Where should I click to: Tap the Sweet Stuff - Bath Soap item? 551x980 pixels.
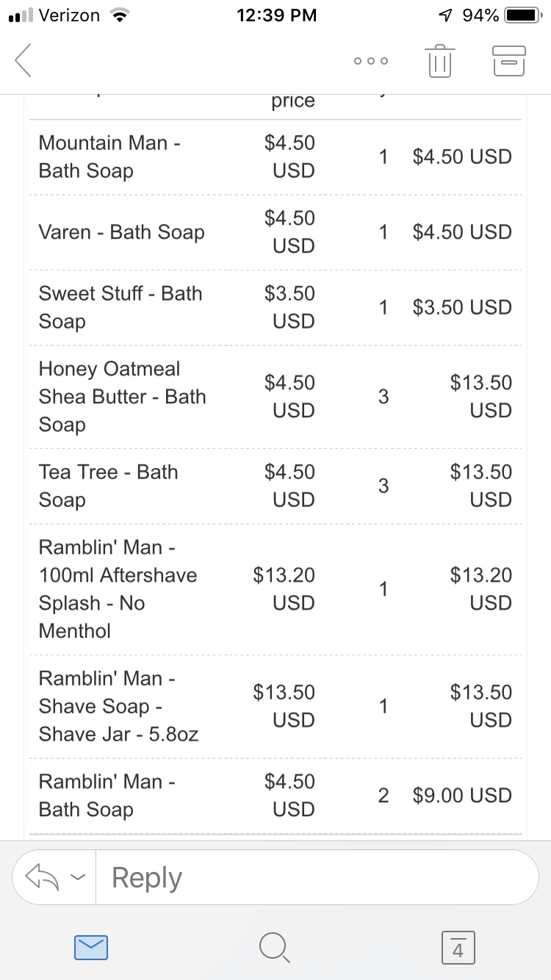coord(120,307)
